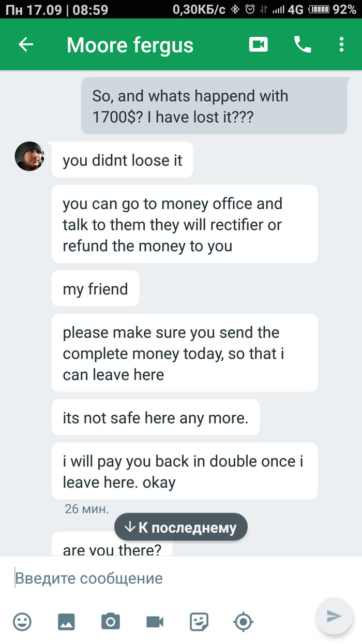Share location with target icon

243,621
